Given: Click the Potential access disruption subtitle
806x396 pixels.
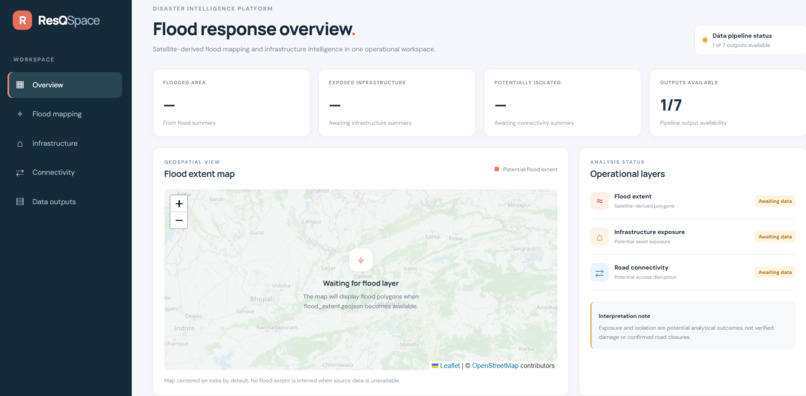Looking at the screenshot, I should 645,277.
